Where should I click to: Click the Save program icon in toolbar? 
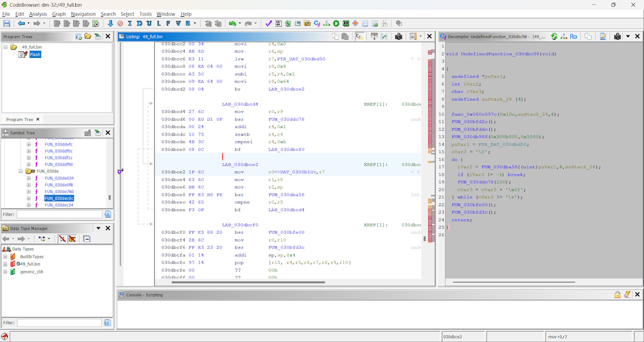pos(7,23)
